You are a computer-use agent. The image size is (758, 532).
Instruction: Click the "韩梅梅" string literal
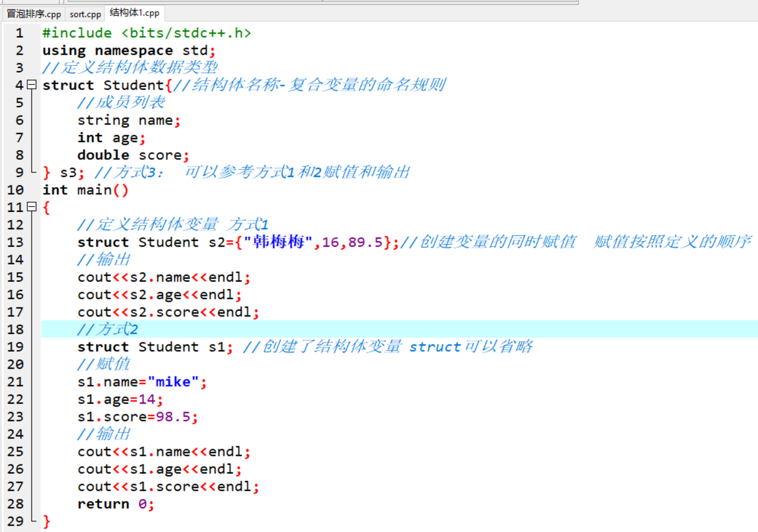[x=278, y=242]
